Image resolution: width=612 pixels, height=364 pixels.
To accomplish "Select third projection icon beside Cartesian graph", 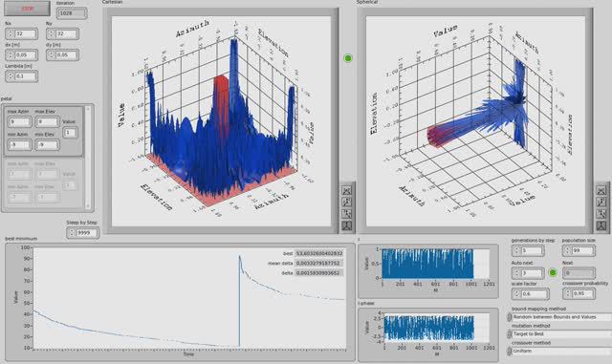I will pos(346,214).
